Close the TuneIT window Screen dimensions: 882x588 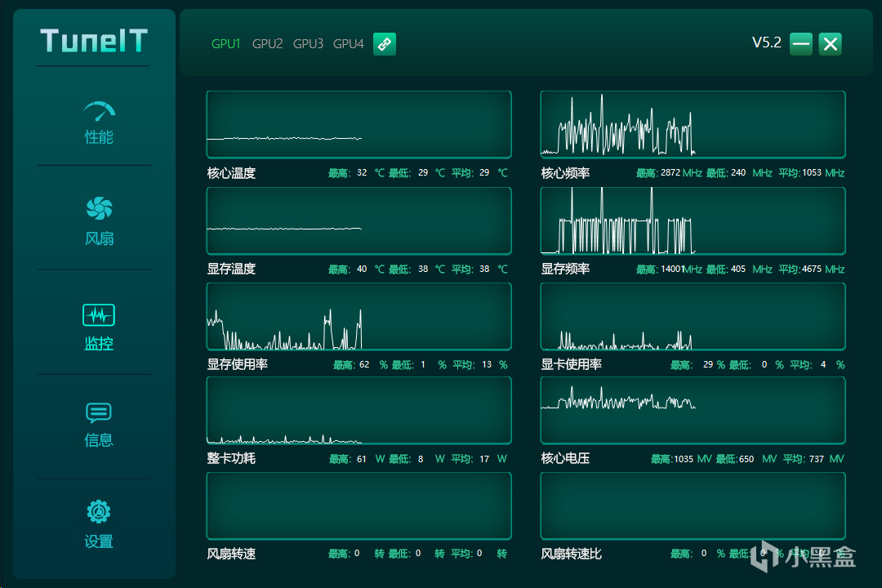831,44
